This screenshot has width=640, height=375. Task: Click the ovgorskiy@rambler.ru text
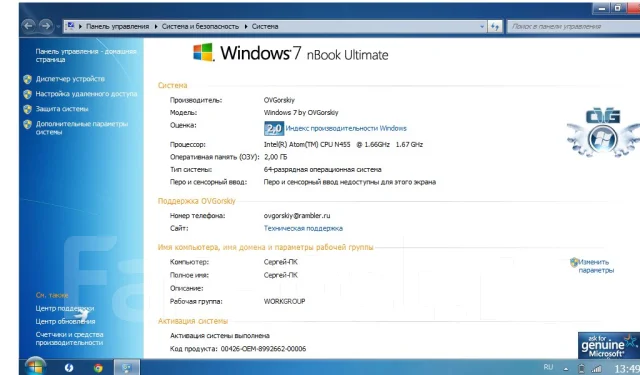297,216
